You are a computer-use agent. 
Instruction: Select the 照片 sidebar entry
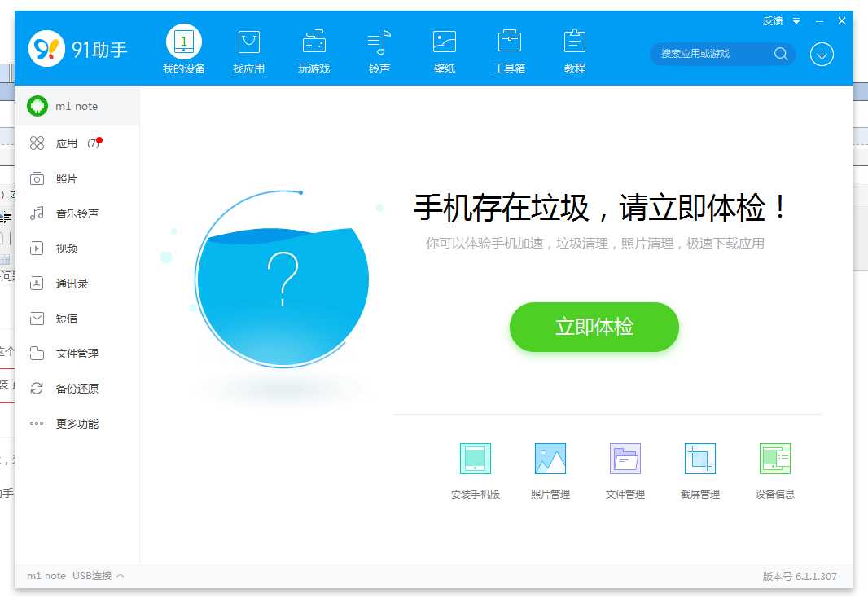77,178
